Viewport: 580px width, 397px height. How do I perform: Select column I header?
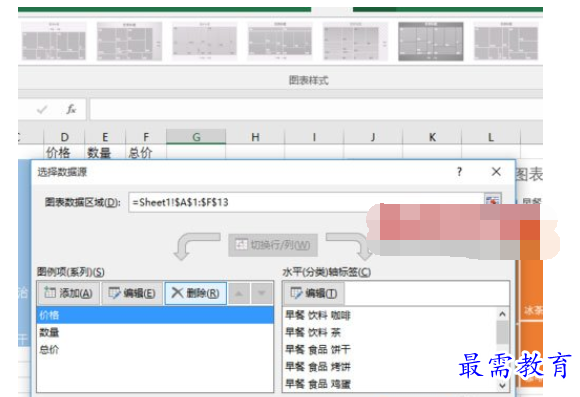point(314,137)
